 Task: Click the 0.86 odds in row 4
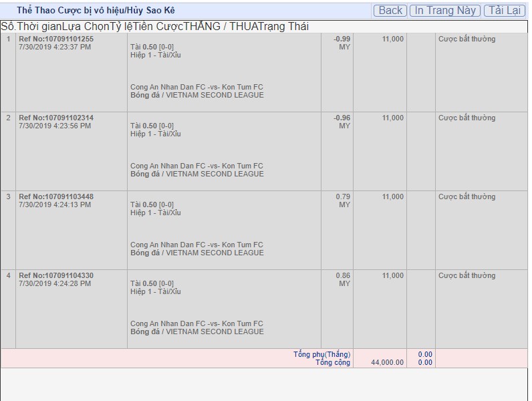tap(343, 275)
